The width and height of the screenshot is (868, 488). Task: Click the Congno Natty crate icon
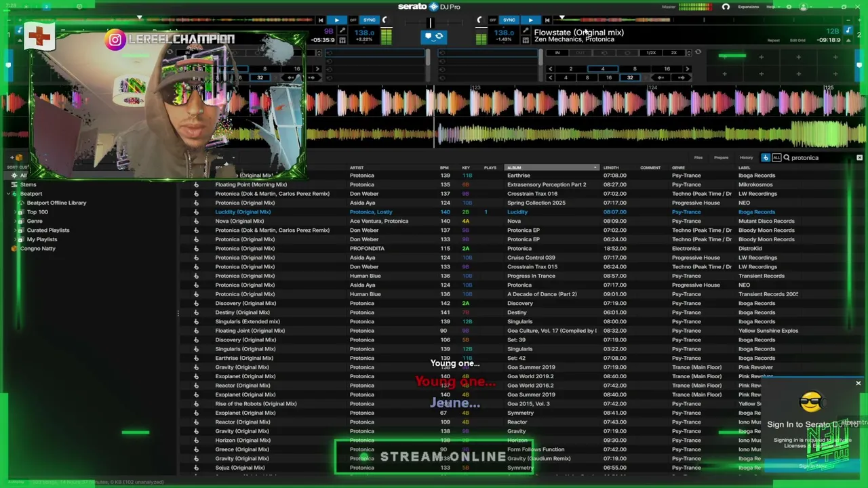tap(14, 249)
